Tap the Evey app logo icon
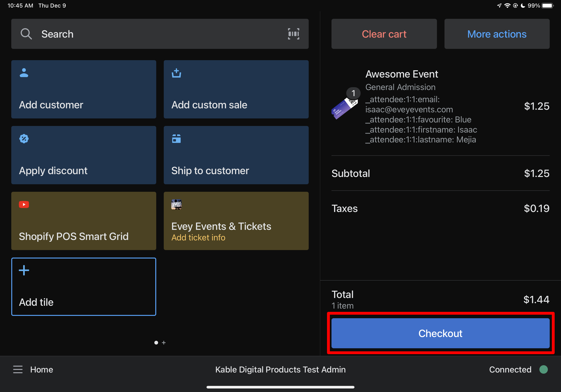The image size is (561, 392). click(176, 204)
